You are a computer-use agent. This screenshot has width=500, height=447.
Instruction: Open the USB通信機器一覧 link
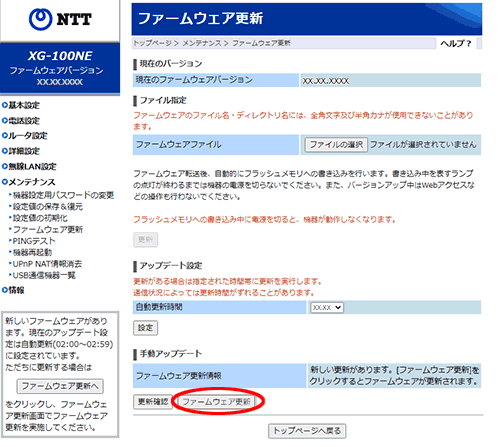(x=44, y=275)
